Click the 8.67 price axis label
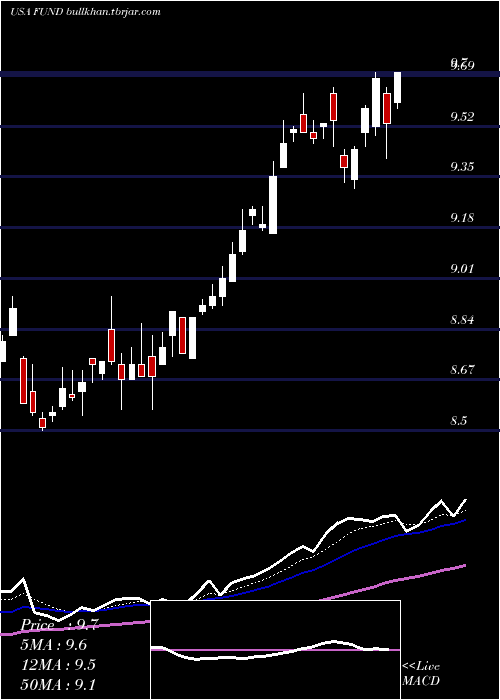This screenshot has width=500, height=700. tap(462, 370)
